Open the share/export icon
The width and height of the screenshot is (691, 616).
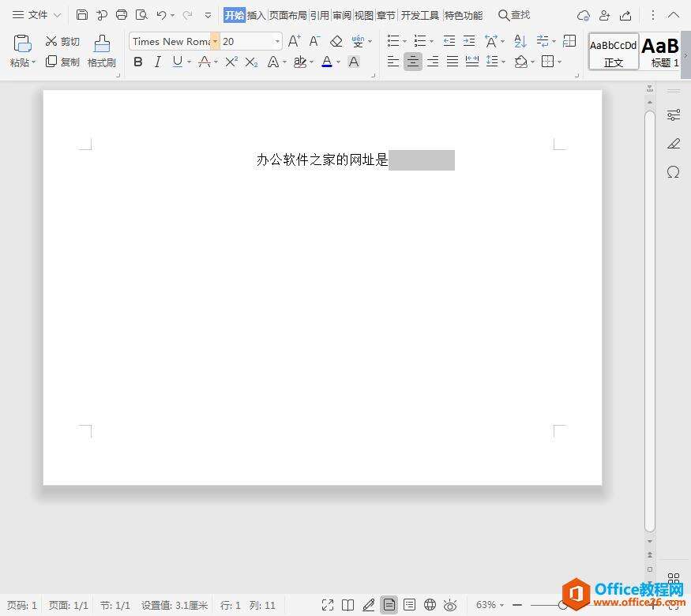point(625,16)
